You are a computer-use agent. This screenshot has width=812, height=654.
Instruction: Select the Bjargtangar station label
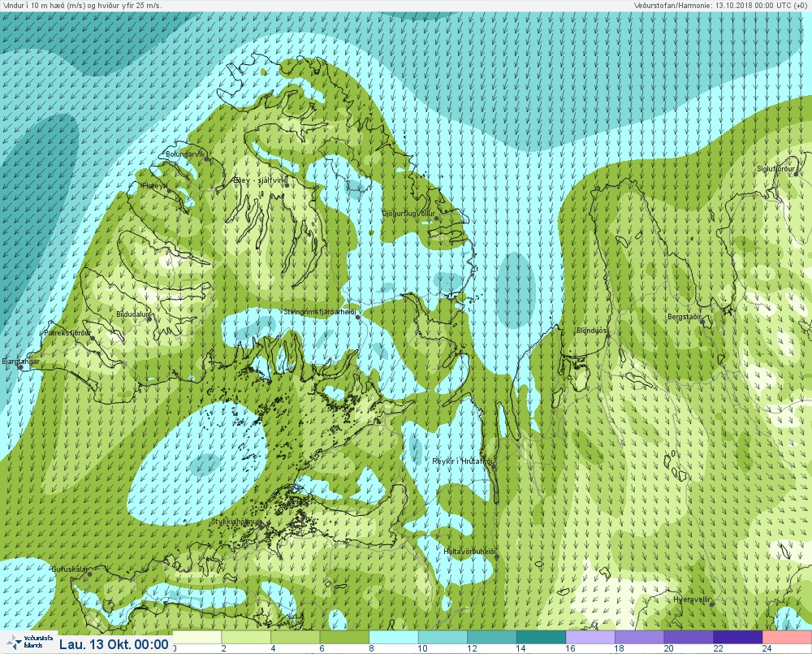tap(21, 362)
